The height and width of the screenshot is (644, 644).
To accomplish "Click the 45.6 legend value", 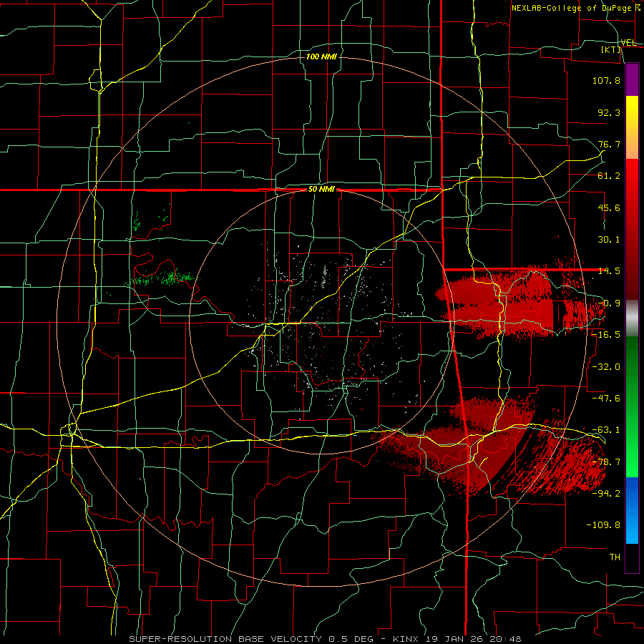I will pyautogui.click(x=609, y=208).
